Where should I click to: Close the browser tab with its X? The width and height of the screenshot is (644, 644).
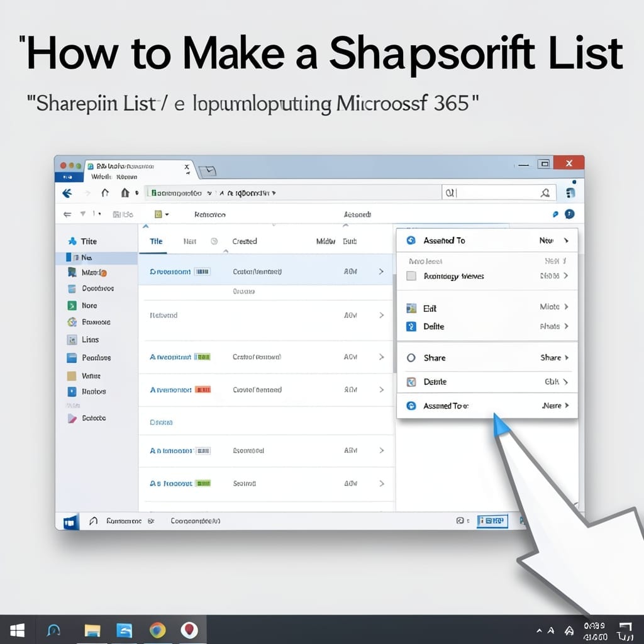(x=187, y=167)
